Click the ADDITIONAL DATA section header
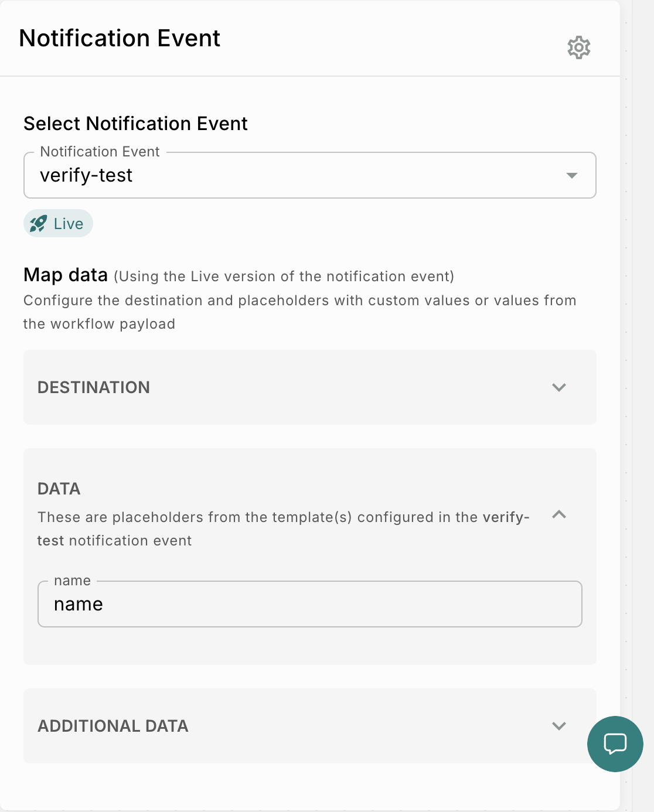The image size is (654, 812). [x=309, y=726]
